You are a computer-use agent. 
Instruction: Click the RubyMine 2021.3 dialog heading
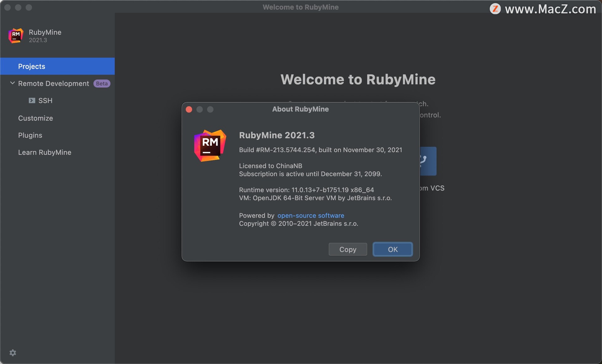point(277,135)
